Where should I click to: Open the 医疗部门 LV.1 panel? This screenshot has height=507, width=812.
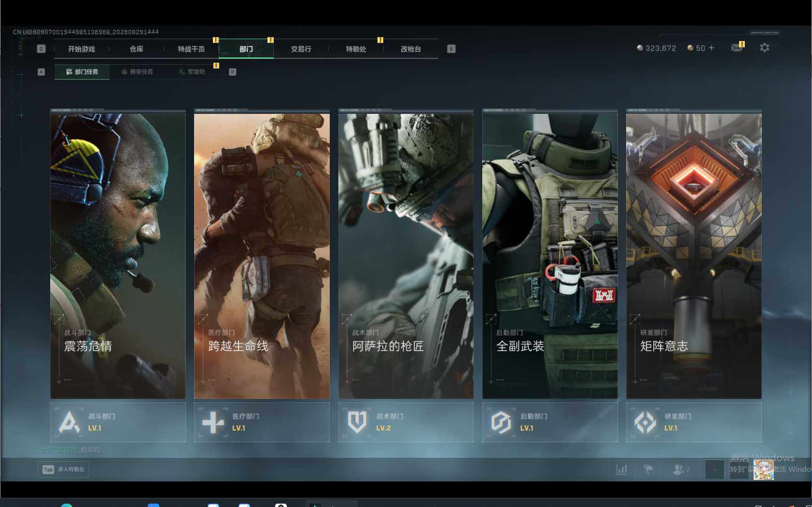262,422
